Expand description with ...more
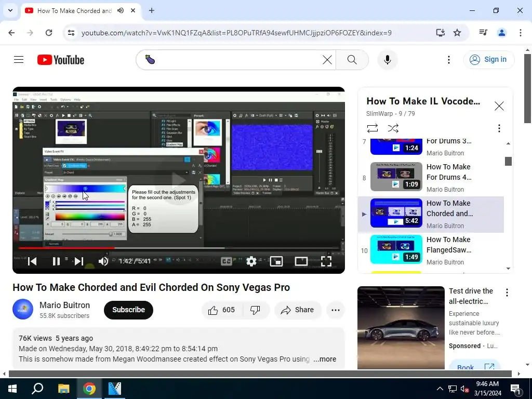 [x=325, y=359]
